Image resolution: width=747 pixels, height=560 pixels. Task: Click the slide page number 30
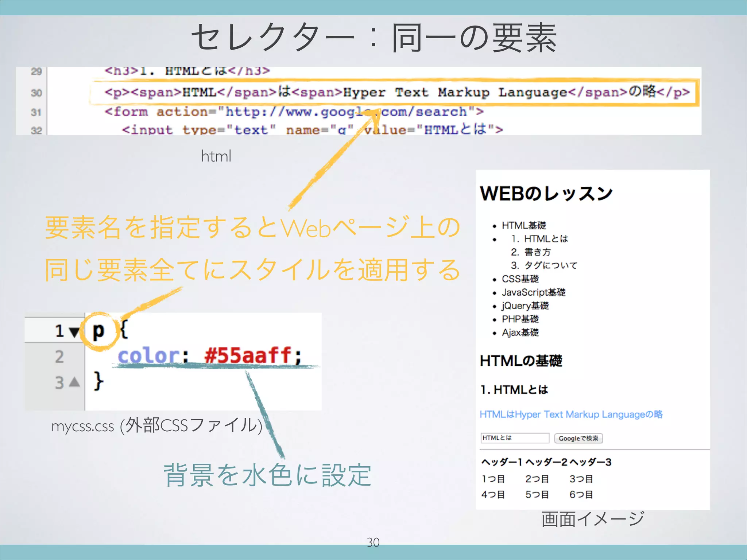(373, 542)
